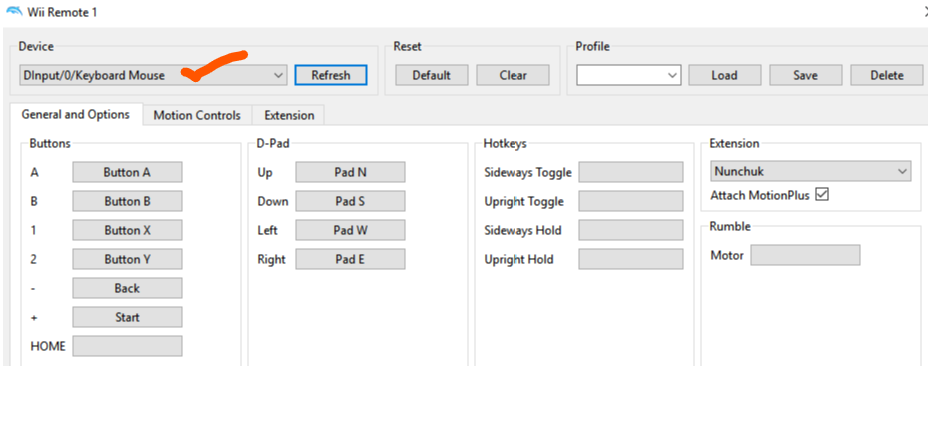This screenshot has width=948, height=448.
Task: Click the Clear reset button
Action: coord(513,75)
